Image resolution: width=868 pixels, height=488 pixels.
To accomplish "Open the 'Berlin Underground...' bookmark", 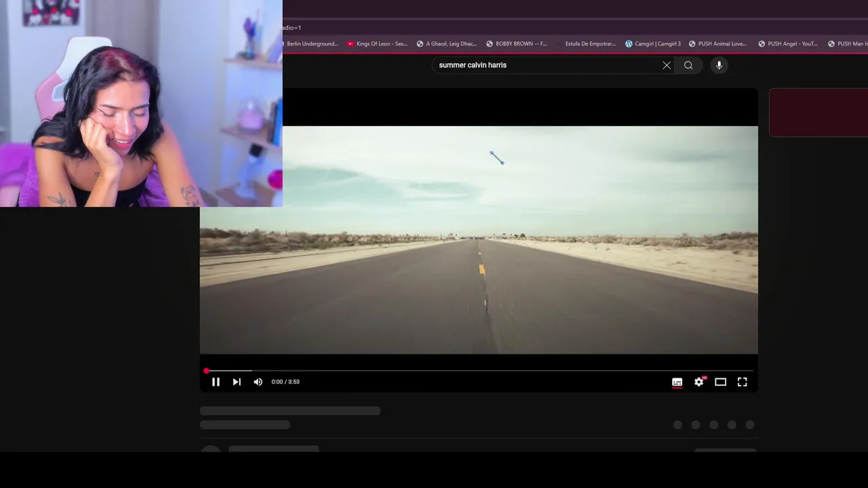I will pos(312,44).
